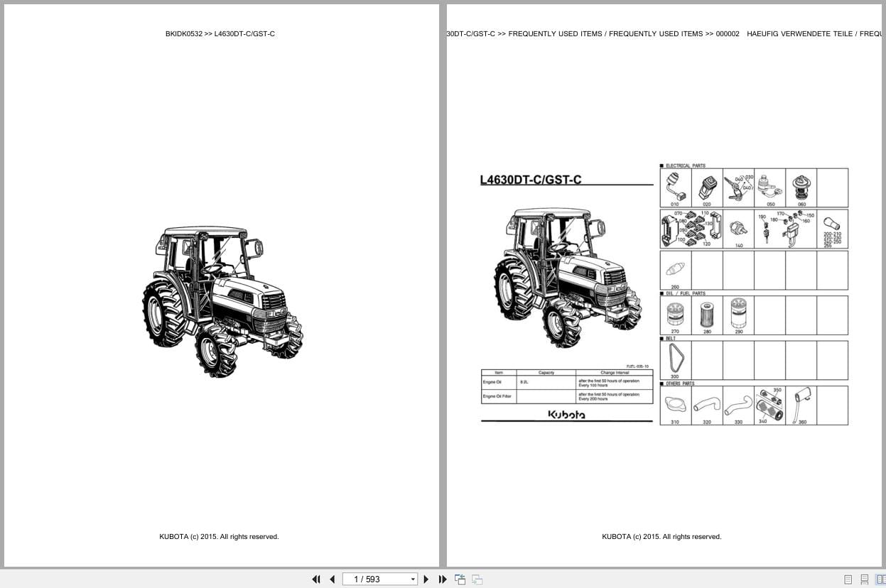The image size is (886, 588).
Task: Click the tractor illustration on the left page
Action: 222,302
